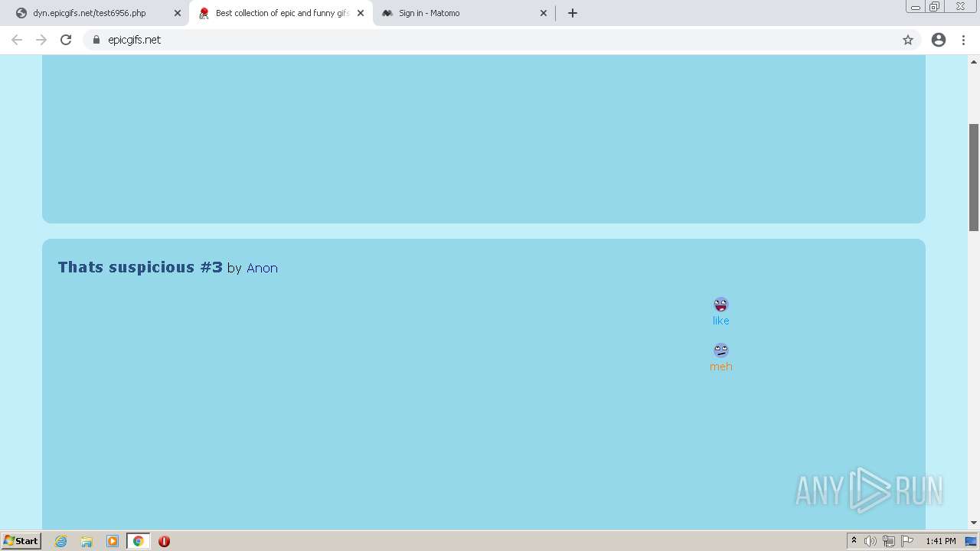Show hidden system tray icons
Screen dimensions: 980x551
[x=854, y=541]
